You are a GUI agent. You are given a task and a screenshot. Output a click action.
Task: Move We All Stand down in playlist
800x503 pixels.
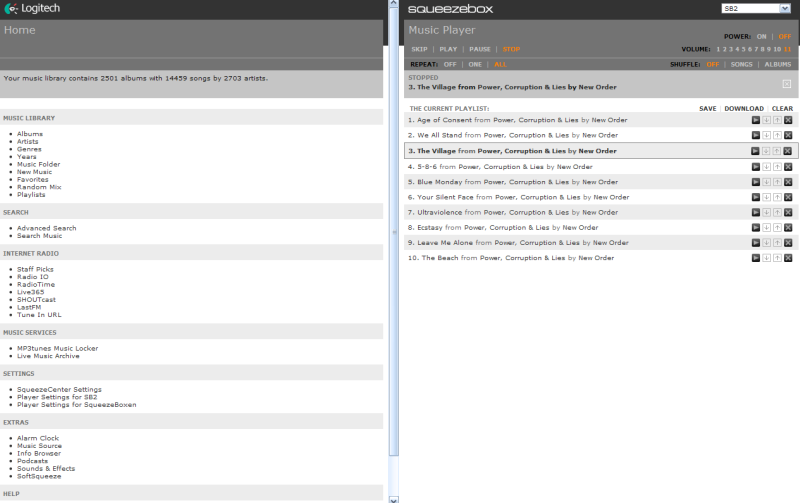766,135
